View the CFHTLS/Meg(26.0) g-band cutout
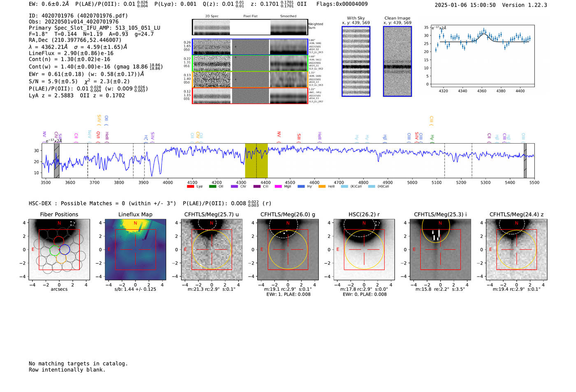 pos(288,250)
